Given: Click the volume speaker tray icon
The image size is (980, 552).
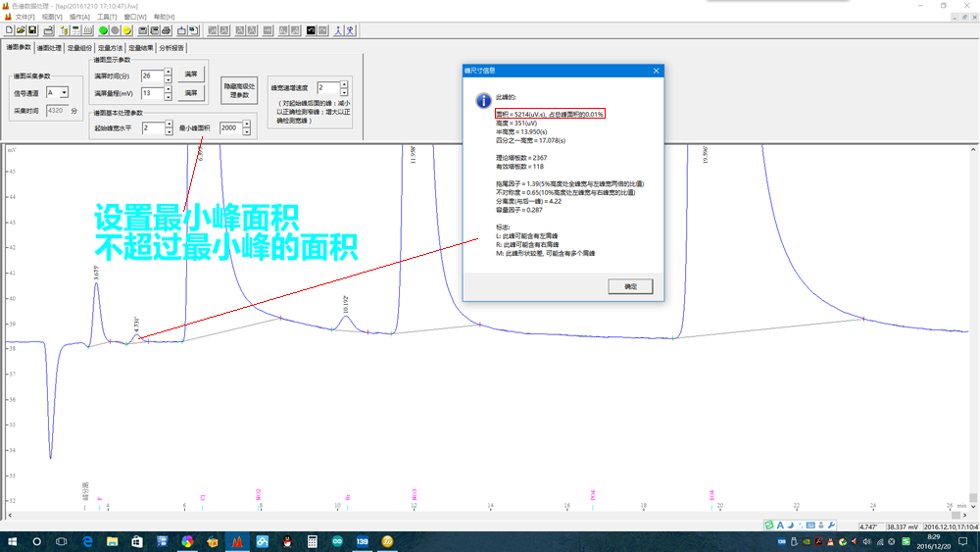Looking at the screenshot, I should (867, 542).
